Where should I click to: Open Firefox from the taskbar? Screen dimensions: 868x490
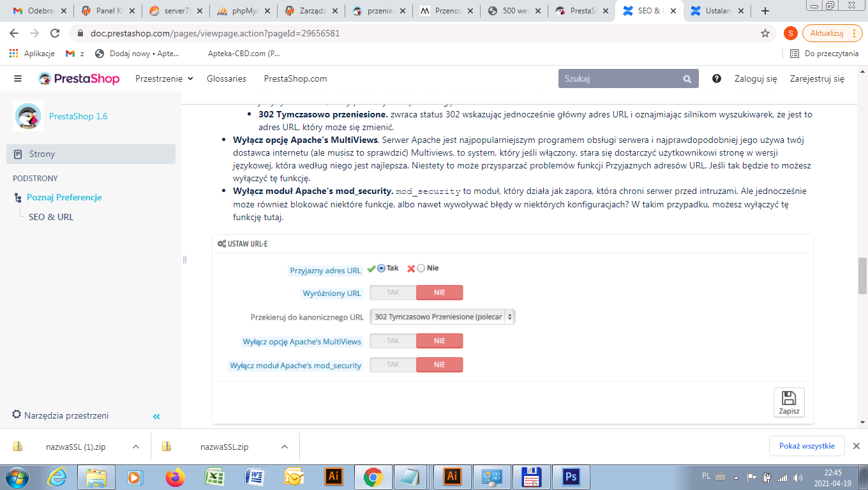coord(174,477)
